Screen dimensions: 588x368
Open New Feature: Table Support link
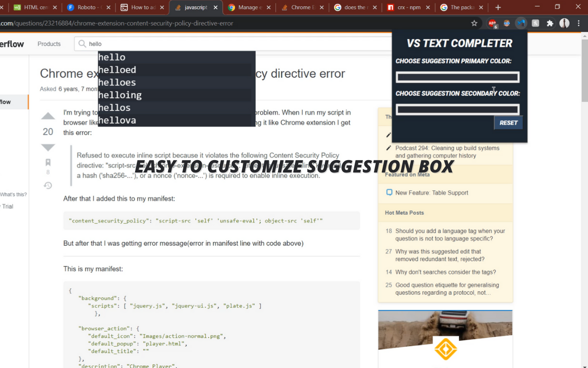coord(432,193)
